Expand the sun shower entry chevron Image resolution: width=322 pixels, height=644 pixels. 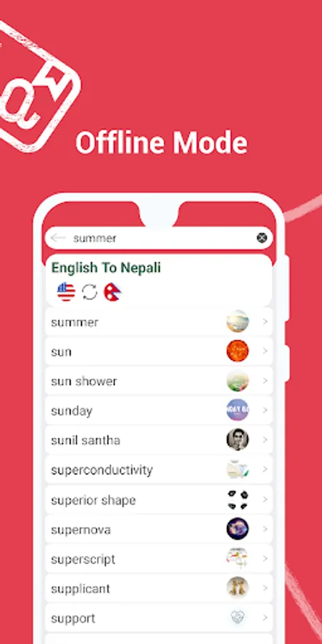click(x=265, y=381)
